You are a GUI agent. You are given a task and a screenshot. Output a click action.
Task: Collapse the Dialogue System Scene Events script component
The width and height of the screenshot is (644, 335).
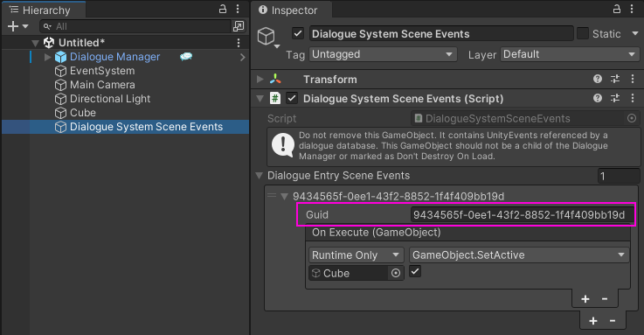(x=260, y=99)
